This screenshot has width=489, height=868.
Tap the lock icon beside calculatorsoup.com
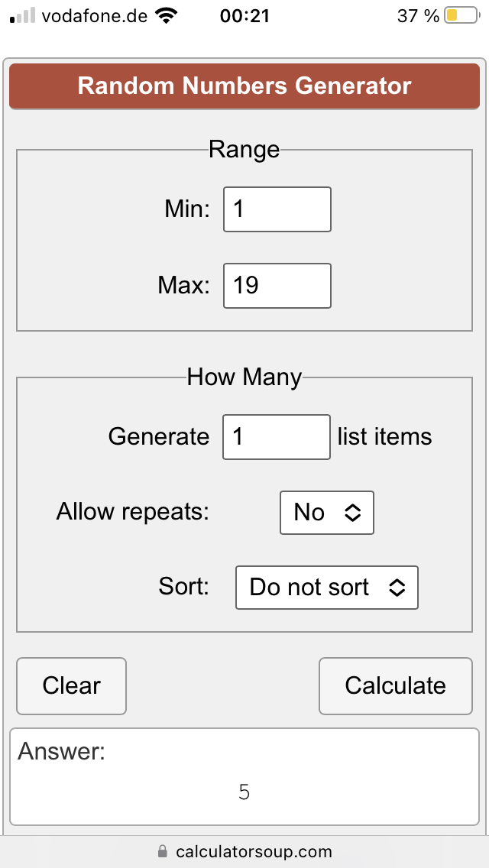tap(162, 850)
